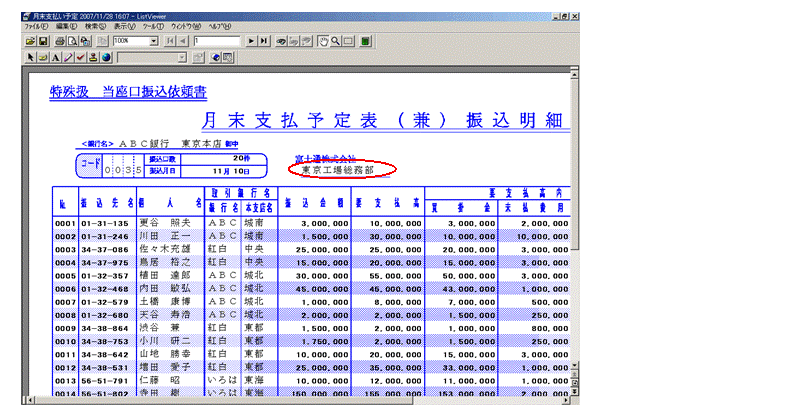Go to next page arrow
This screenshot has height=415, width=793.
coord(251,41)
